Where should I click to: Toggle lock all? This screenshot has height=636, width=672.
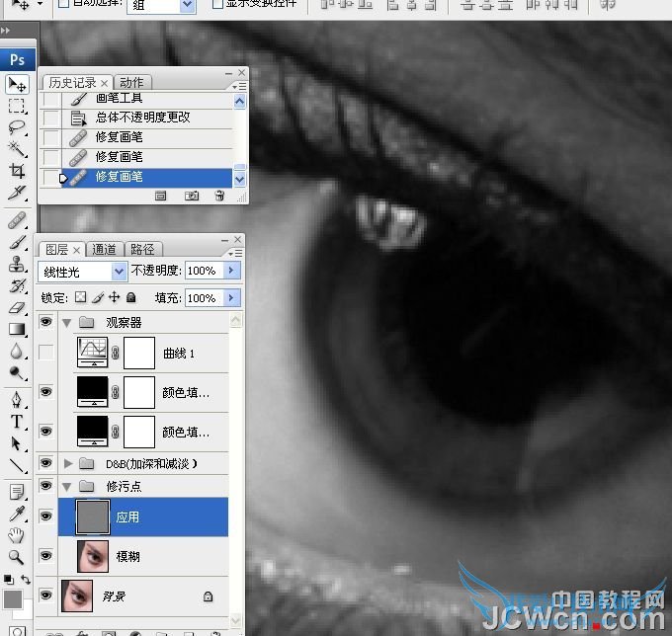[131, 297]
